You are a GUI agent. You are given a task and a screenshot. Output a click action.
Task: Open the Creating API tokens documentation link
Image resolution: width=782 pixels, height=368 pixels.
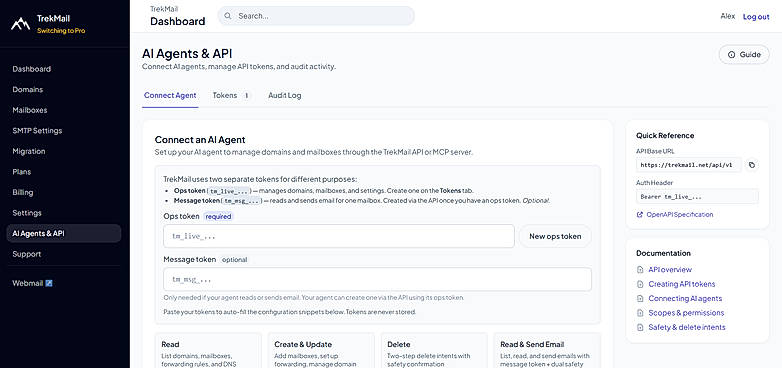[681, 284]
